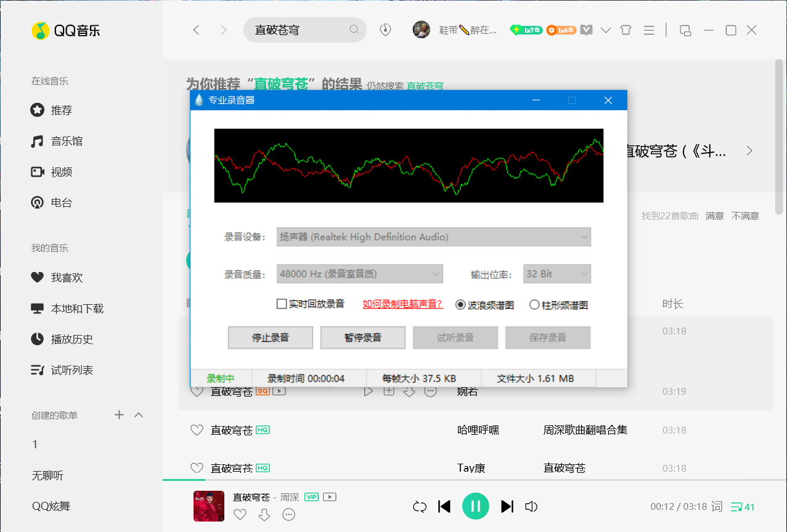Open more options for the SQ-tagged song row

point(430,391)
